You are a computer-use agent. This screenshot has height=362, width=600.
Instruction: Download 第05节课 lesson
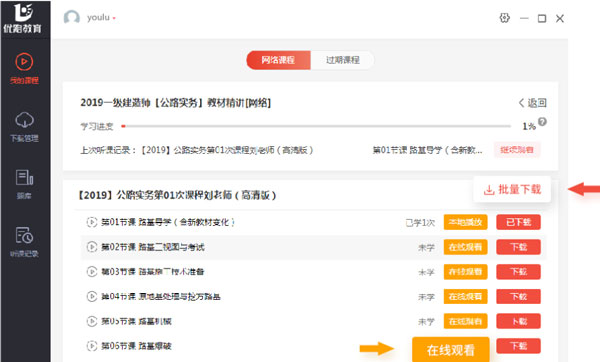[518, 321]
